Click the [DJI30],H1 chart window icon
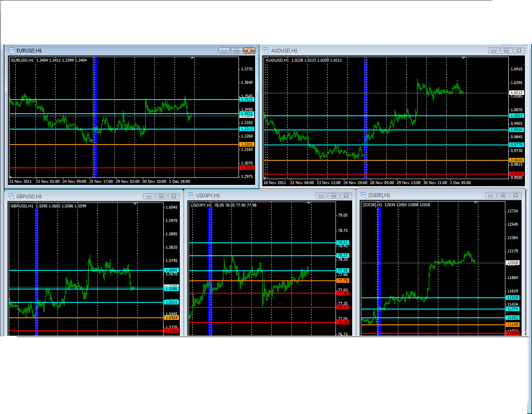Viewport: 532px width, 414px height. coord(363,195)
